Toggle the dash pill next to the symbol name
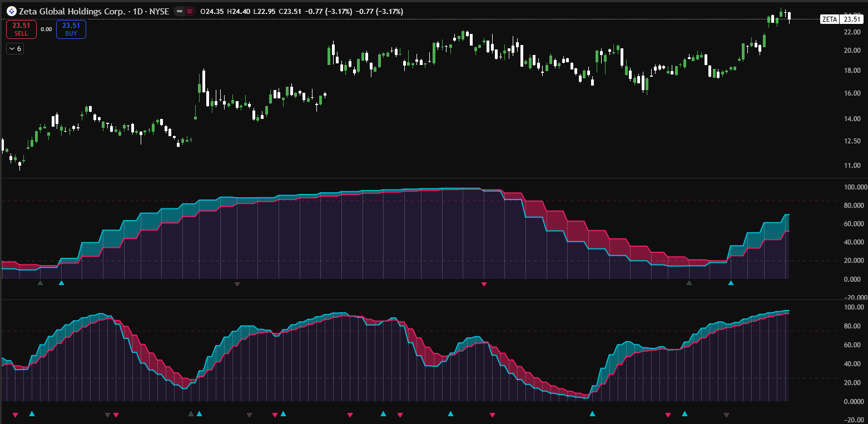 coord(179,10)
